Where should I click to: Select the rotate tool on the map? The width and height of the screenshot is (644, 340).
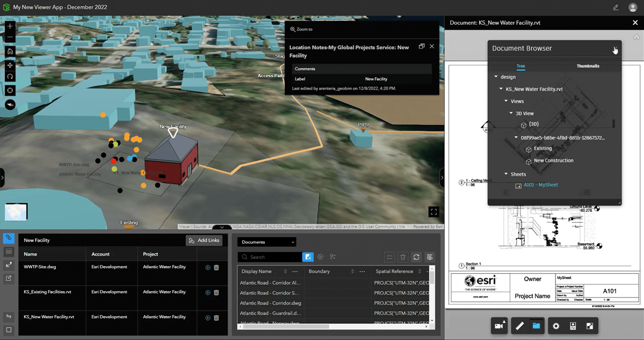(10, 77)
